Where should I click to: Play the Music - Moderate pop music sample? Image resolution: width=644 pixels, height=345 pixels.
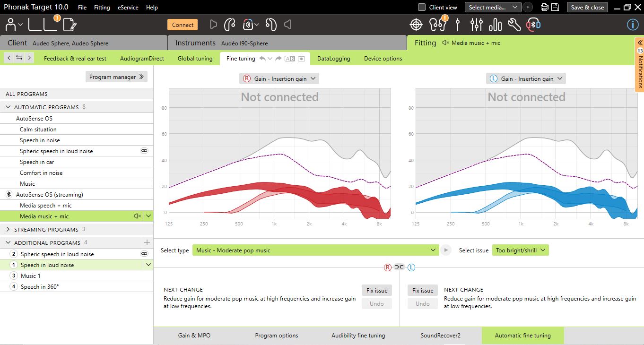446,250
